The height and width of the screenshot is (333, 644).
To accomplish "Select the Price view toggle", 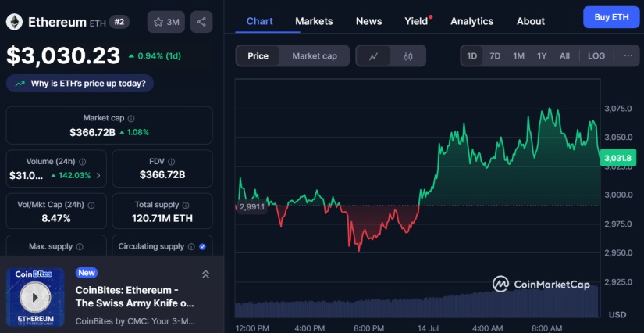I will pos(258,56).
